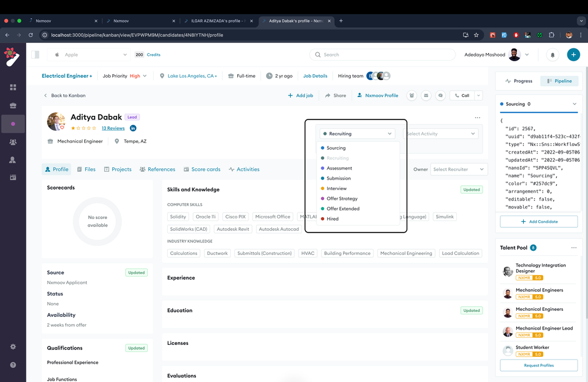Choose Offer Extended from the stage list
The height and width of the screenshot is (382, 588).
(x=358, y=209)
